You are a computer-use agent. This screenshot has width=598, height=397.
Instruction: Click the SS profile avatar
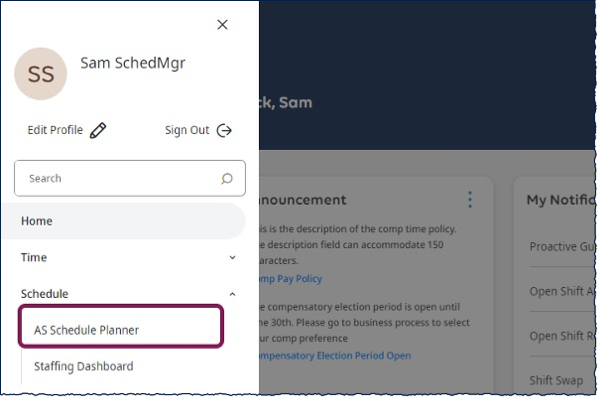tap(40, 74)
